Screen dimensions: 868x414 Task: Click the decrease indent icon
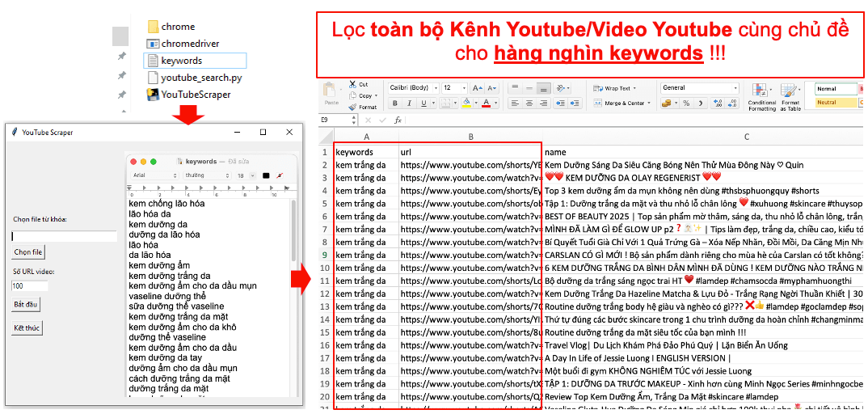tap(559, 103)
